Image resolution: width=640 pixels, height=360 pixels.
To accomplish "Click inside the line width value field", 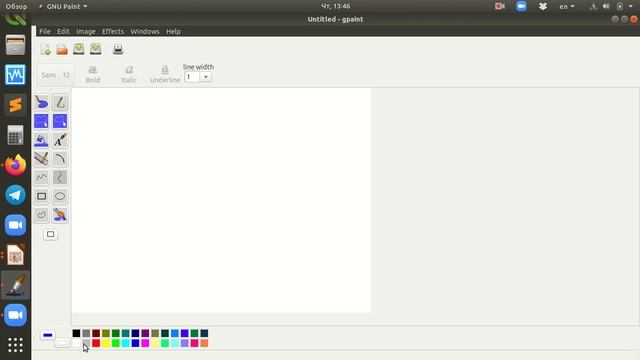I will (x=192, y=77).
